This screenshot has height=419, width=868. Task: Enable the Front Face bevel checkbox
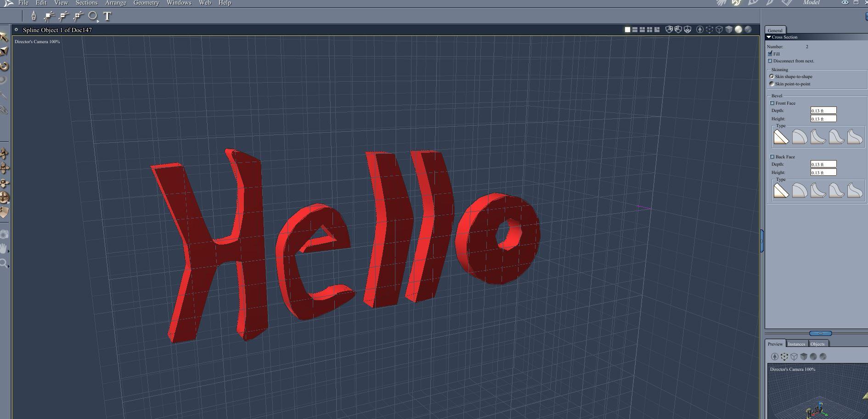[x=772, y=103]
